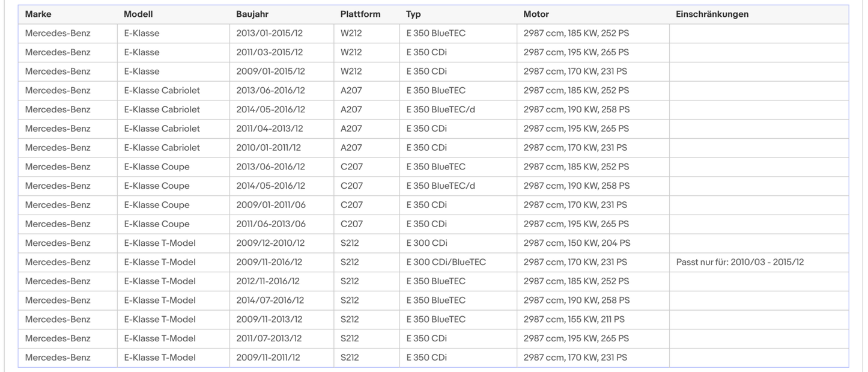Select the Typ column header
This screenshot has width=868, height=372.
tap(413, 14)
